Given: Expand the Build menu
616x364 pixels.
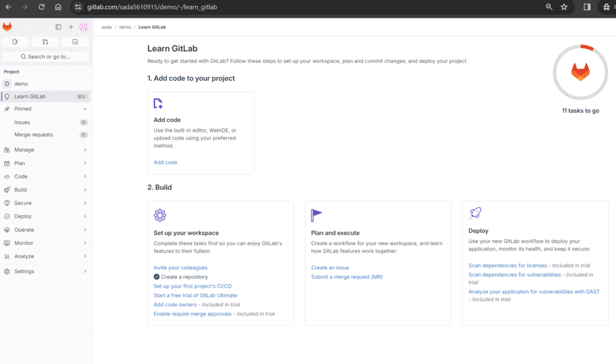Looking at the screenshot, I should [x=46, y=190].
